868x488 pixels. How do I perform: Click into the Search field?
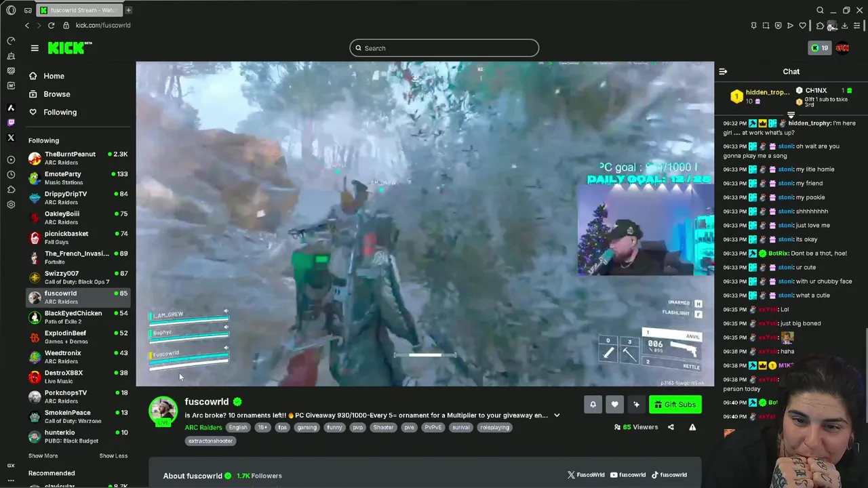click(x=444, y=48)
